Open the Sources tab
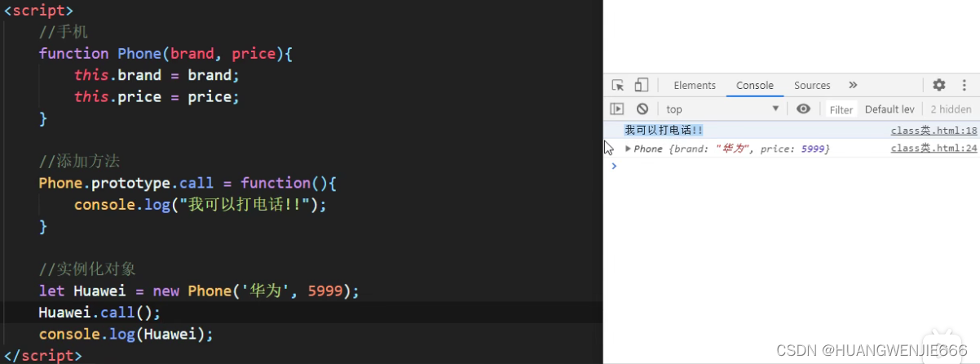This screenshot has width=980, height=364. point(812,85)
